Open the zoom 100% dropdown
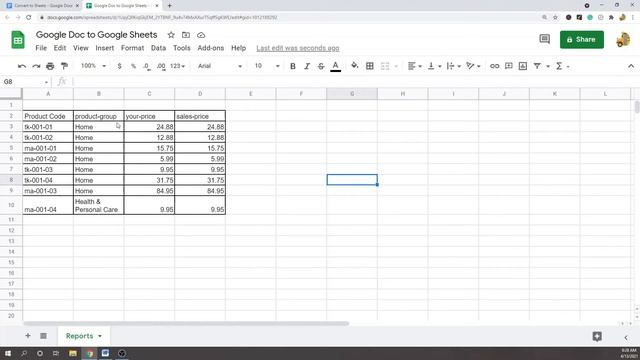Viewport: 640px width, 360px height. [x=93, y=66]
